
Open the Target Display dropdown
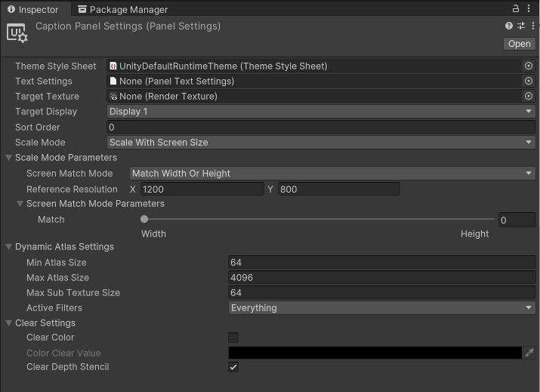(321, 112)
